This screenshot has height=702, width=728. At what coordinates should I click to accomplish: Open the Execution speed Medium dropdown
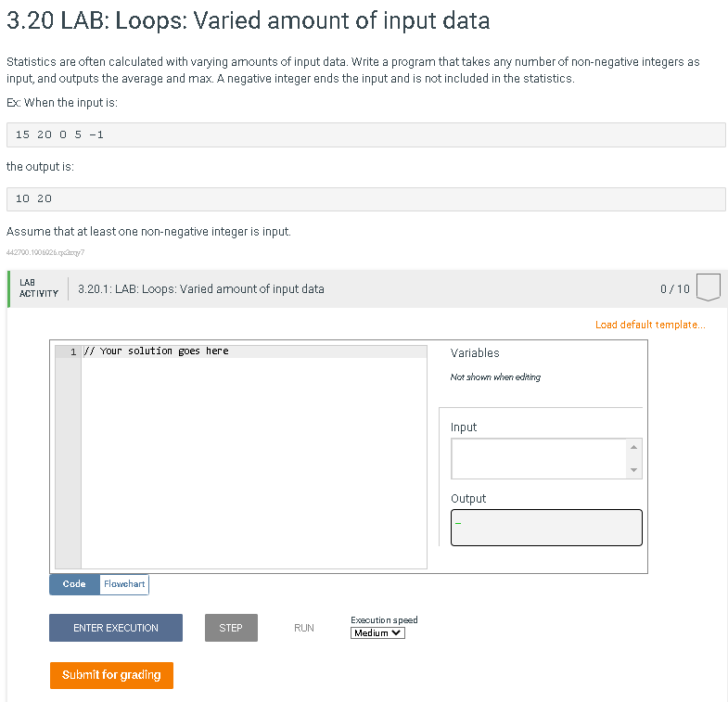click(377, 632)
